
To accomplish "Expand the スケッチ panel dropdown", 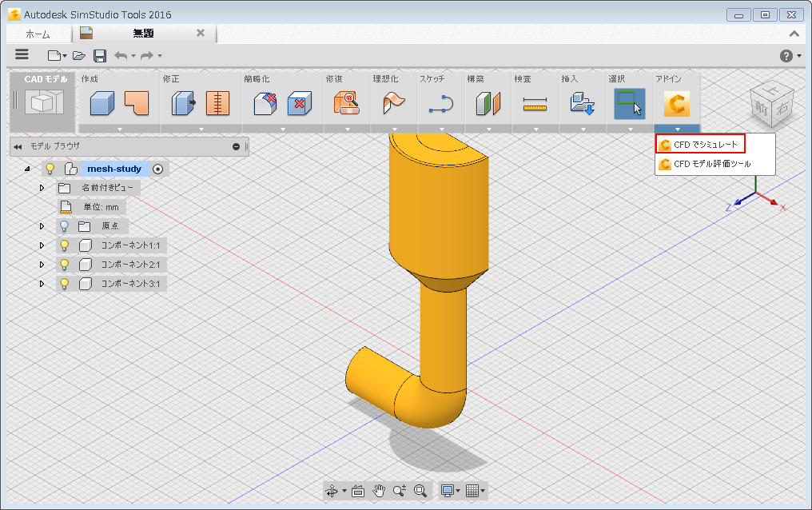I will pos(442,129).
